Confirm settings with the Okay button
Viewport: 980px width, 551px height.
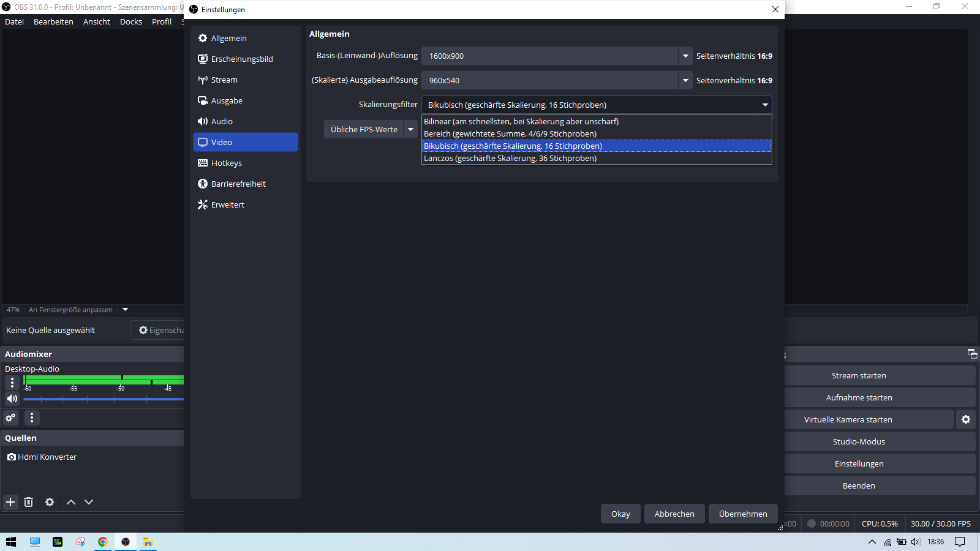(x=620, y=514)
